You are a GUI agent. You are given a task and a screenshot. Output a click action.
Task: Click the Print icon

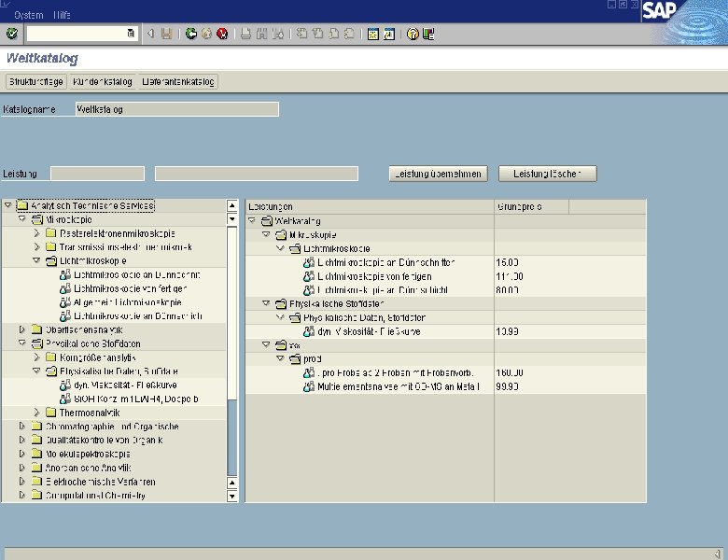[x=246, y=34]
